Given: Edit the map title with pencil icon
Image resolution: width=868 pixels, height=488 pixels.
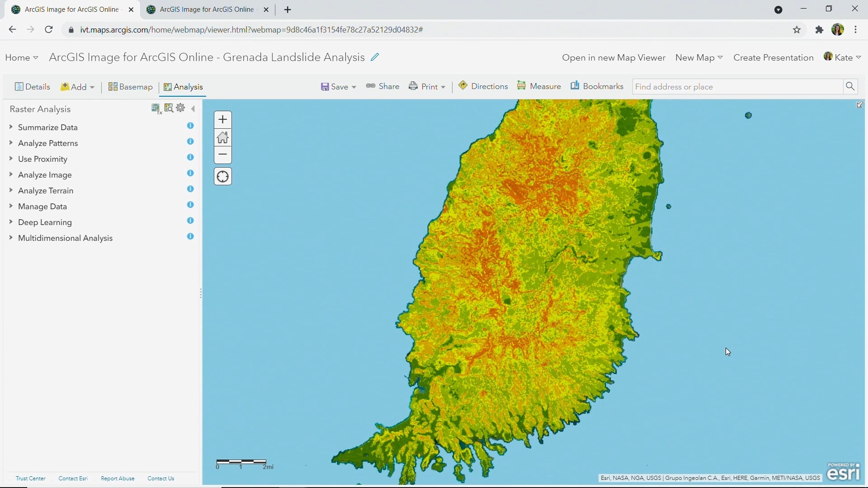Looking at the screenshot, I should pyautogui.click(x=375, y=57).
